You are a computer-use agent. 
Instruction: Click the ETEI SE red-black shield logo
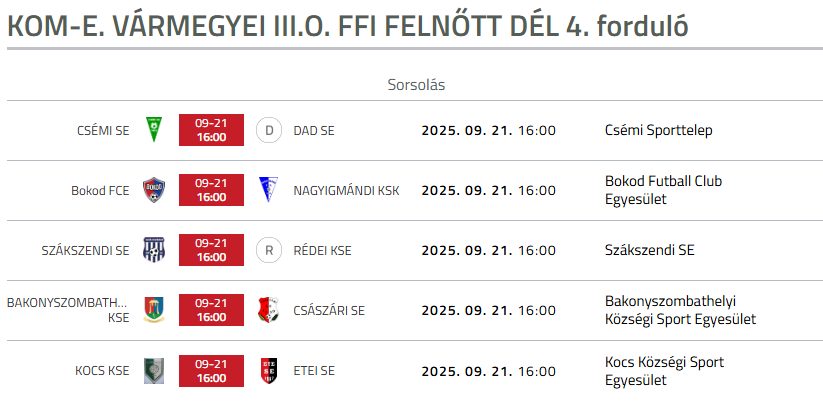[x=269, y=371]
